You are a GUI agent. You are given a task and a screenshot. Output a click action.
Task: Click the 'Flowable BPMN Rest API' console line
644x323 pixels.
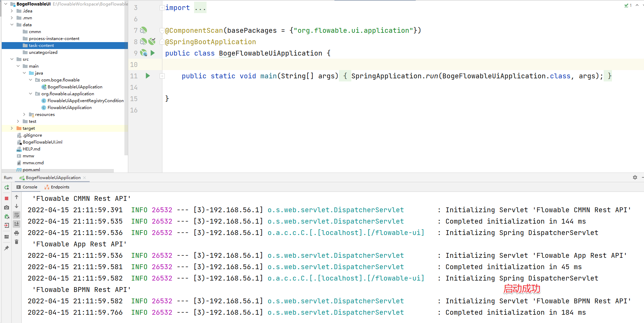[x=82, y=290]
